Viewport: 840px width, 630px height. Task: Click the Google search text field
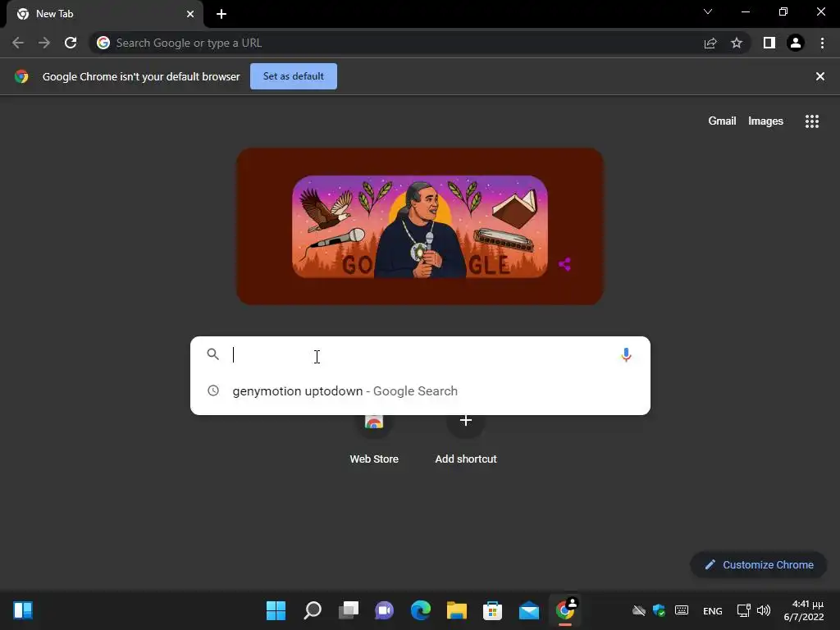tap(421, 354)
